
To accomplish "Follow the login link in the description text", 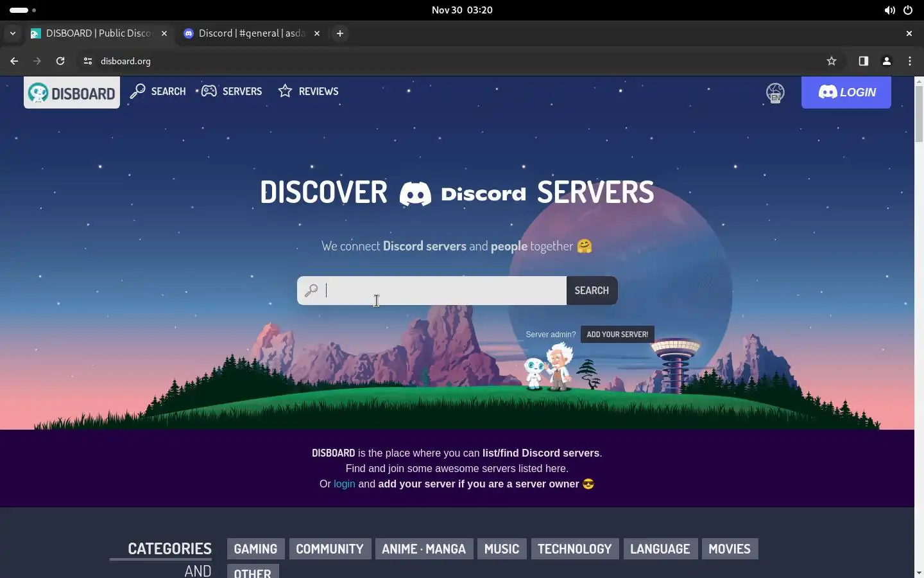I will (344, 484).
